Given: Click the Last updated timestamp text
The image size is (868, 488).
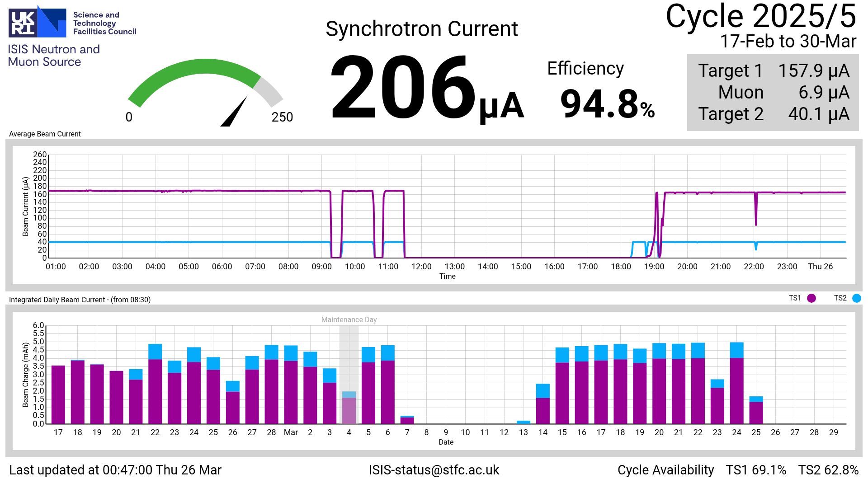Looking at the screenshot, I should [115, 470].
